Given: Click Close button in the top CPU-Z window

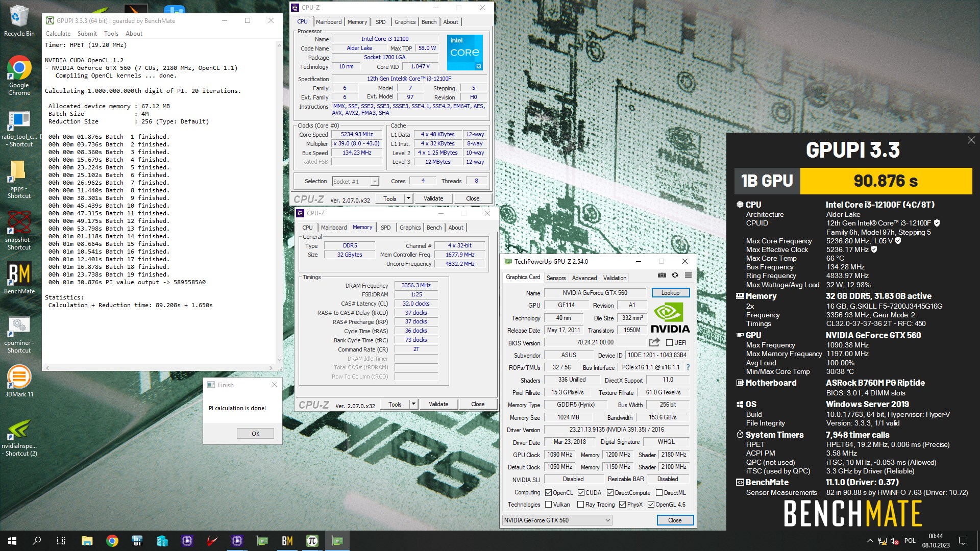Looking at the screenshot, I should pyautogui.click(x=473, y=198).
